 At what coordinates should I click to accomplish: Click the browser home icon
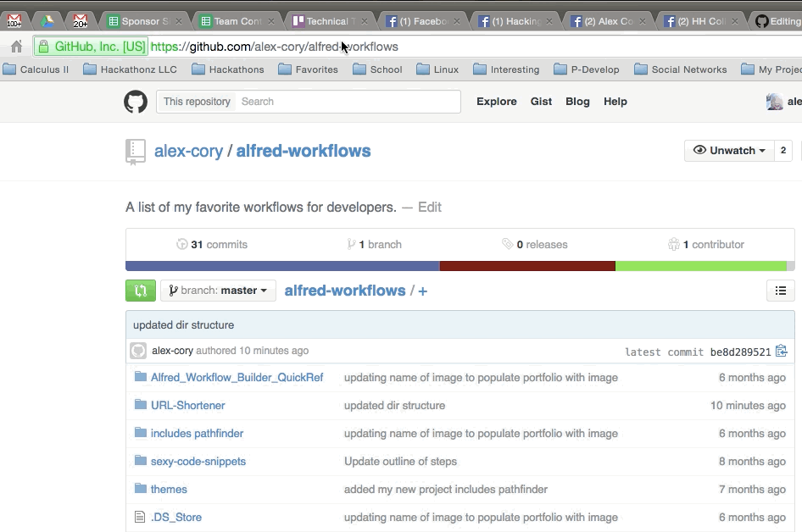pyautogui.click(x=16, y=47)
